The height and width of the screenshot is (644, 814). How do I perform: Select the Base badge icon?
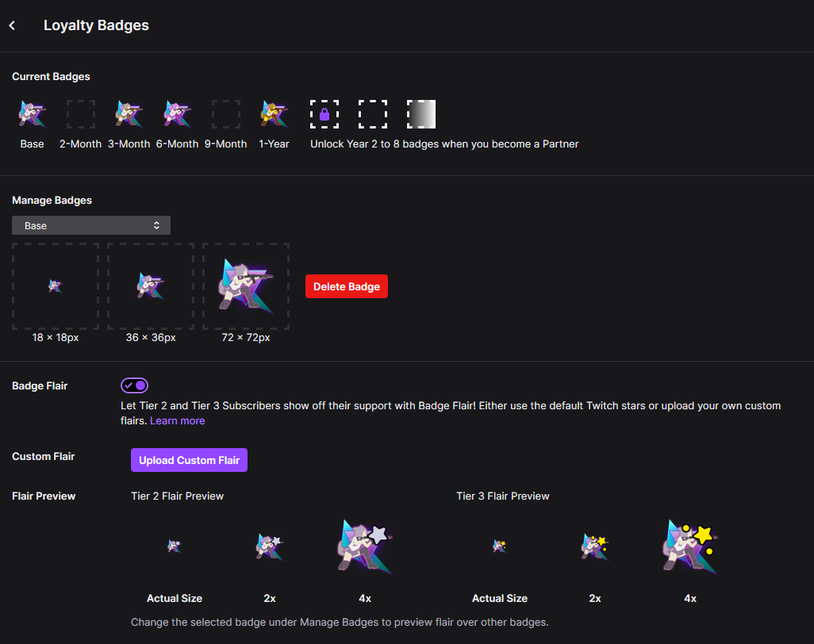33,114
